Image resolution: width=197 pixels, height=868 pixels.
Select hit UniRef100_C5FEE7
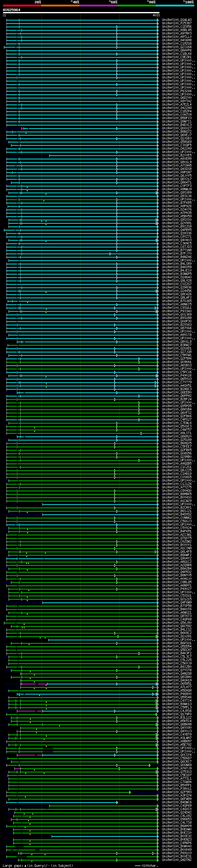(177, 447)
